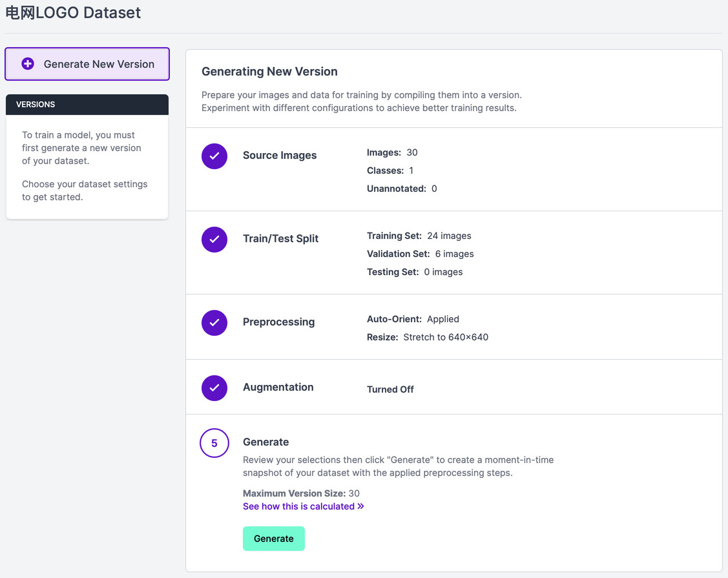Click the Generate New Version button label
728x578 pixels.
click(x=99, y=64)
